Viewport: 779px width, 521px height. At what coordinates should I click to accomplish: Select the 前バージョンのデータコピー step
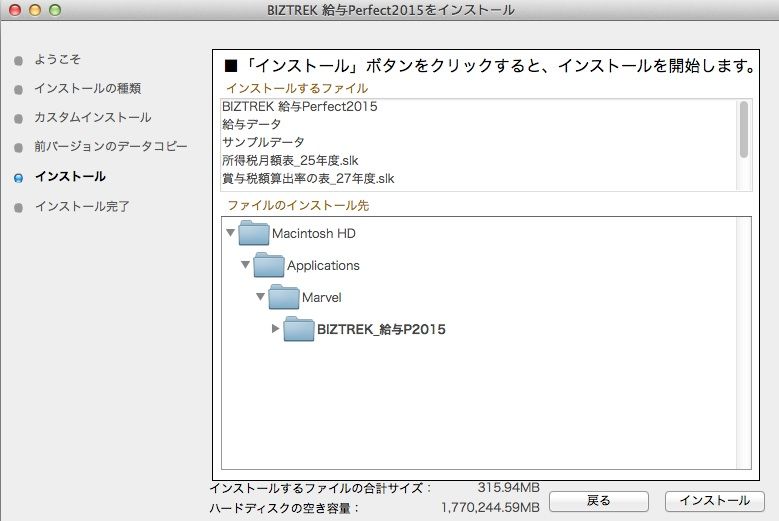coord(111,147)
